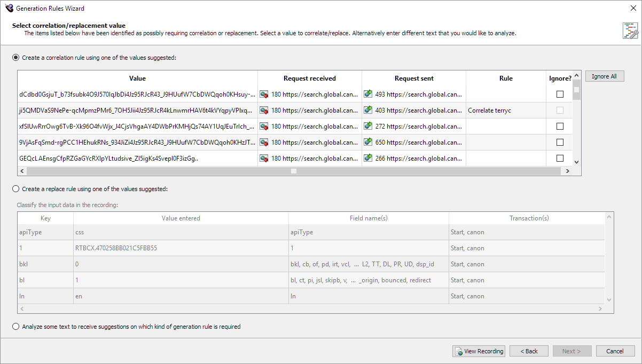Choose Analyze some text radio option
642x364 pixels.
pos(15,327)
